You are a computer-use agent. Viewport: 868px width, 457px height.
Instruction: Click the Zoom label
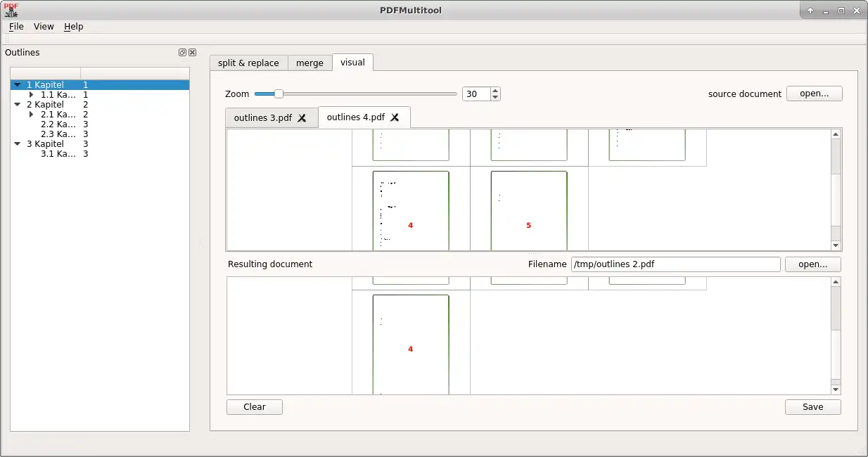237,94
